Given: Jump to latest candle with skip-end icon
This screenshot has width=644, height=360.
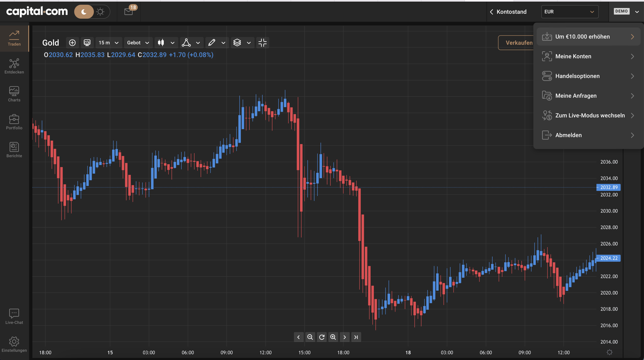Looking at the screenshot, I should click(356, 337).
